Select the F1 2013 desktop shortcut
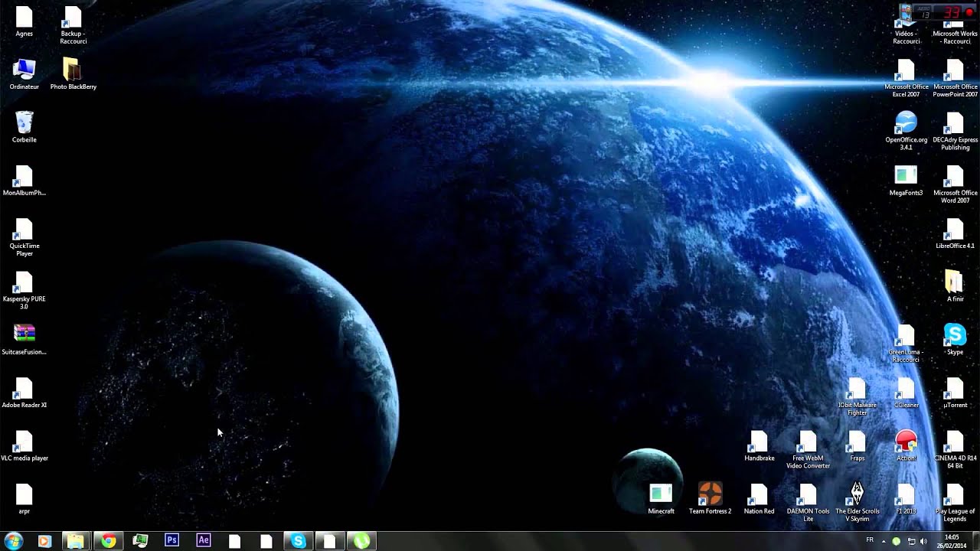The width and height of the screenshot is (980, 551). click(x=906, y=499)
